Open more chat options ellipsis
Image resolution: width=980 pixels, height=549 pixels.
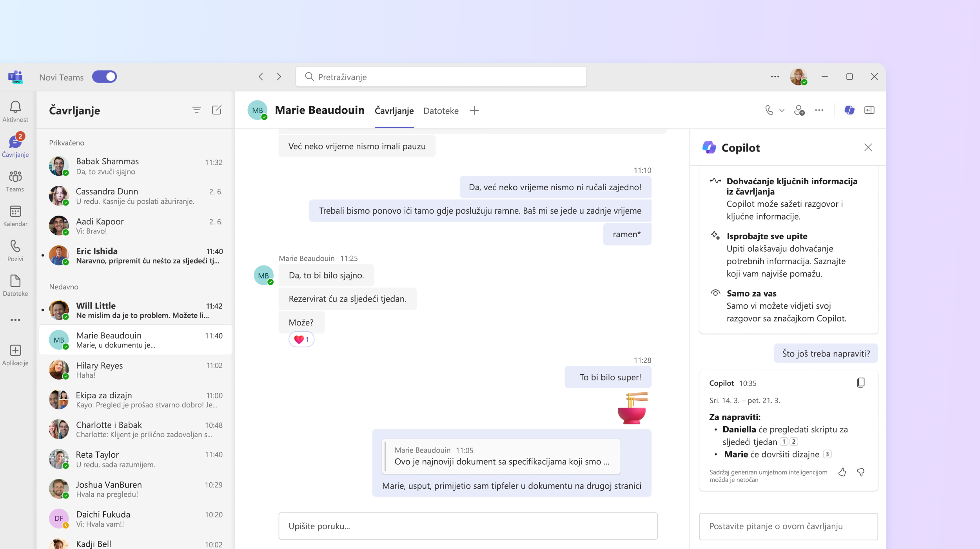pyautogui.click(x=819, y=110)
